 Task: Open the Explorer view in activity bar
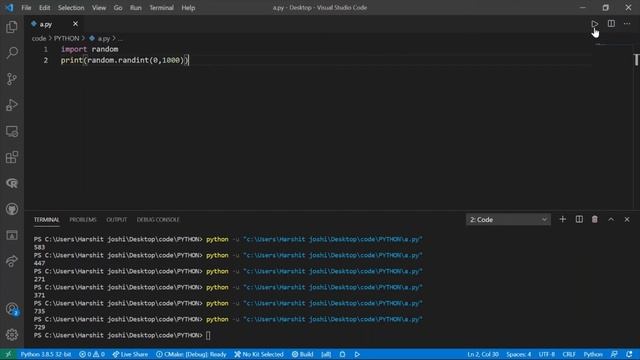point(12,27)
